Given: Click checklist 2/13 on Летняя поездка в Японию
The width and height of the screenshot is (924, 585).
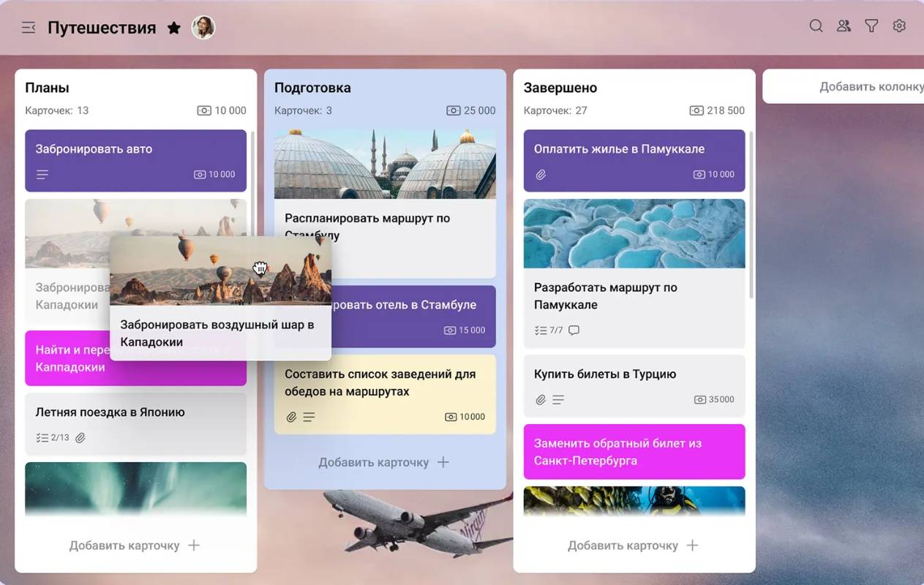Looking at the screenshot, I should click(x=53, y=438).
